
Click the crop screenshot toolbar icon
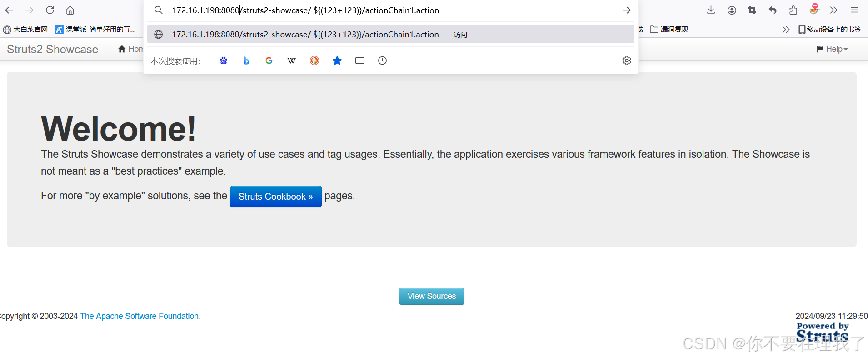click(x=752, y=10)
